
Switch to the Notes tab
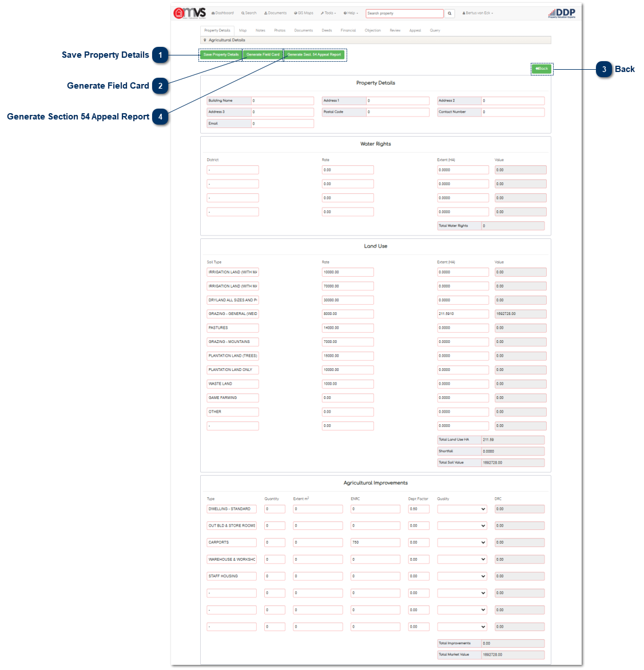[260, 30]
